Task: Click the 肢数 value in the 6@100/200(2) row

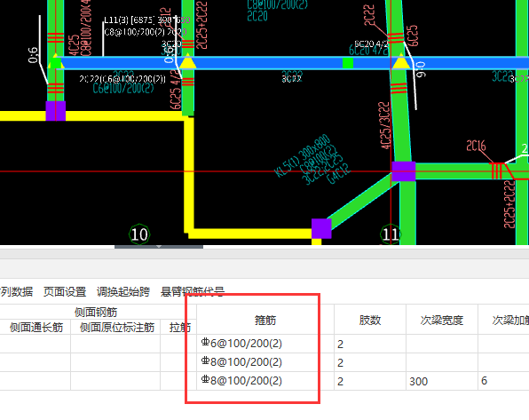Action: tap(370, 344)
